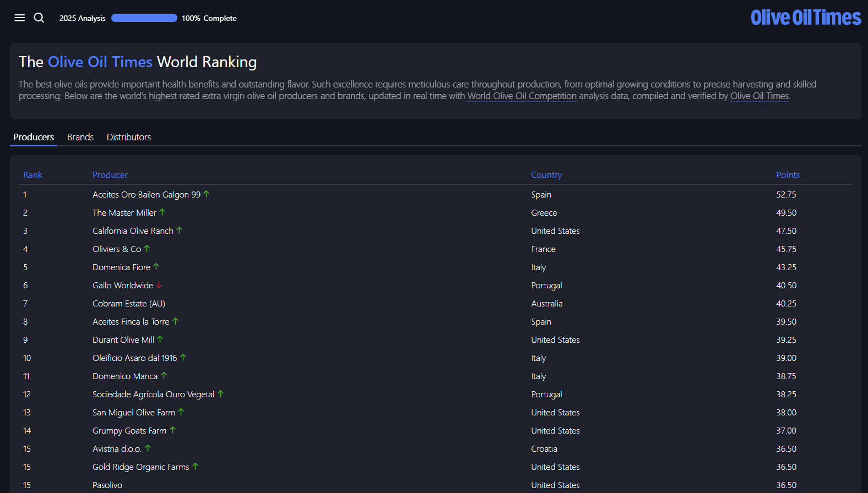
Task: Open producer Grumpy Goats Farm
Action: [x=129, y=431]
